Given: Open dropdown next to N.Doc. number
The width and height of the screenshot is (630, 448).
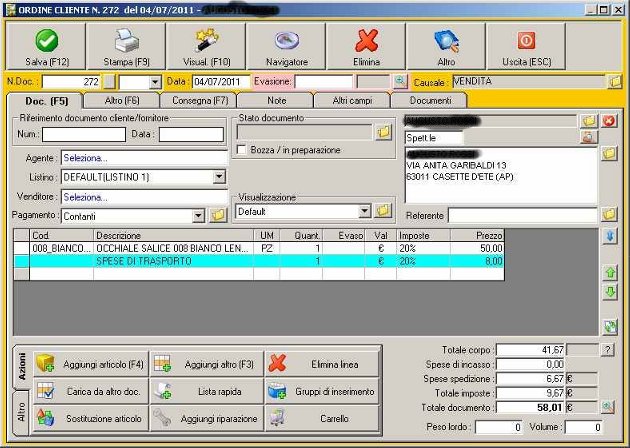Looking at the screenshot, I should (155, 82).
